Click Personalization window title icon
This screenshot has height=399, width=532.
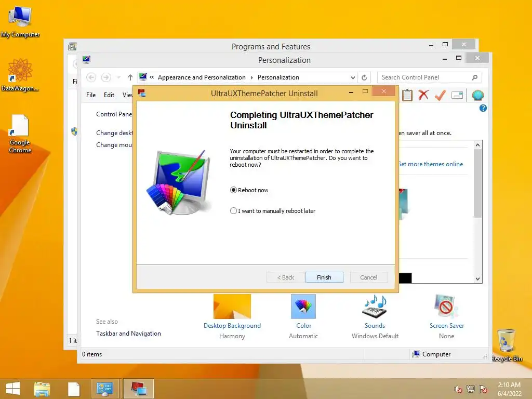[87, 60]
